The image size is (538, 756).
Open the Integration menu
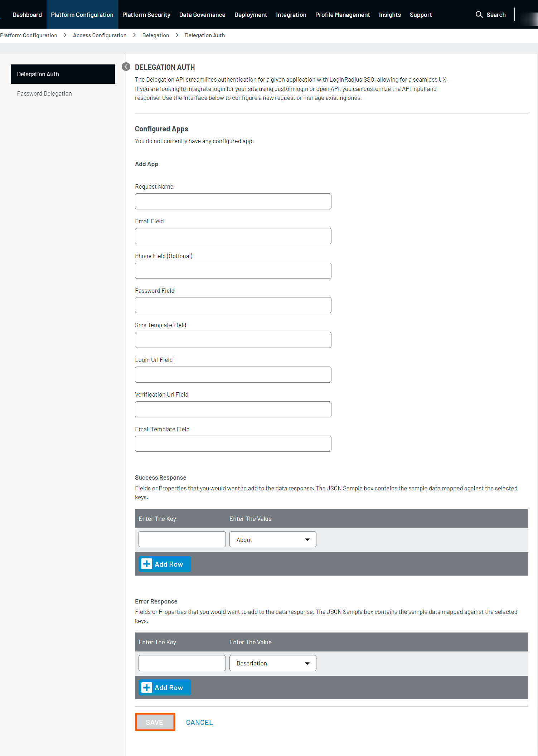[291, 14]
